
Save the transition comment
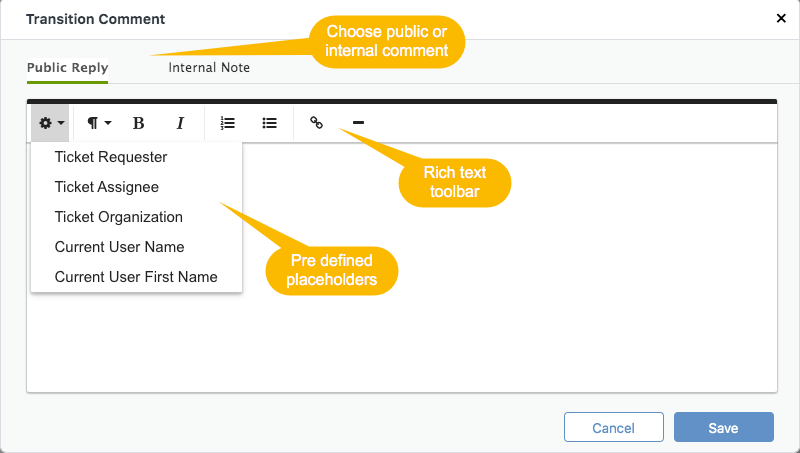pos(723,427)
